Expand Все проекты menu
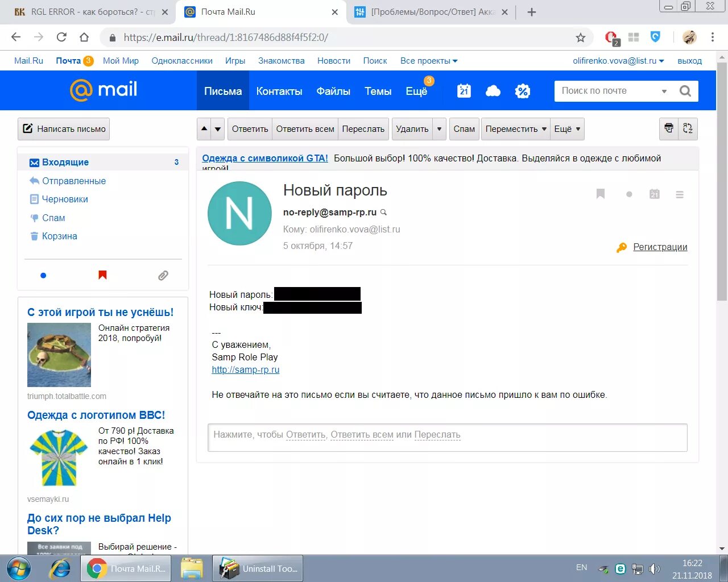Viewport: 728px width, 582px height. tap(429, 61)
